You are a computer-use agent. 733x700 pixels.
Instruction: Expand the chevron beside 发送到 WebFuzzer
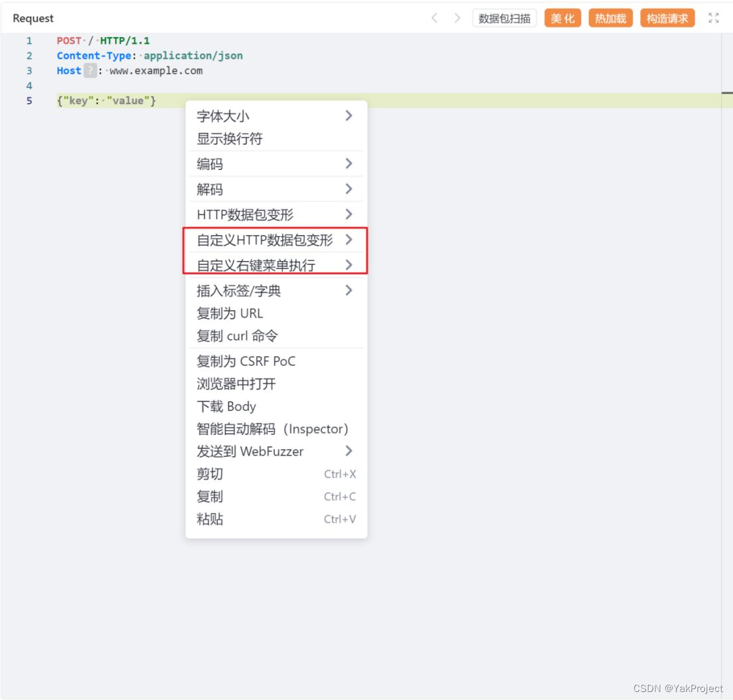point(349,451)
